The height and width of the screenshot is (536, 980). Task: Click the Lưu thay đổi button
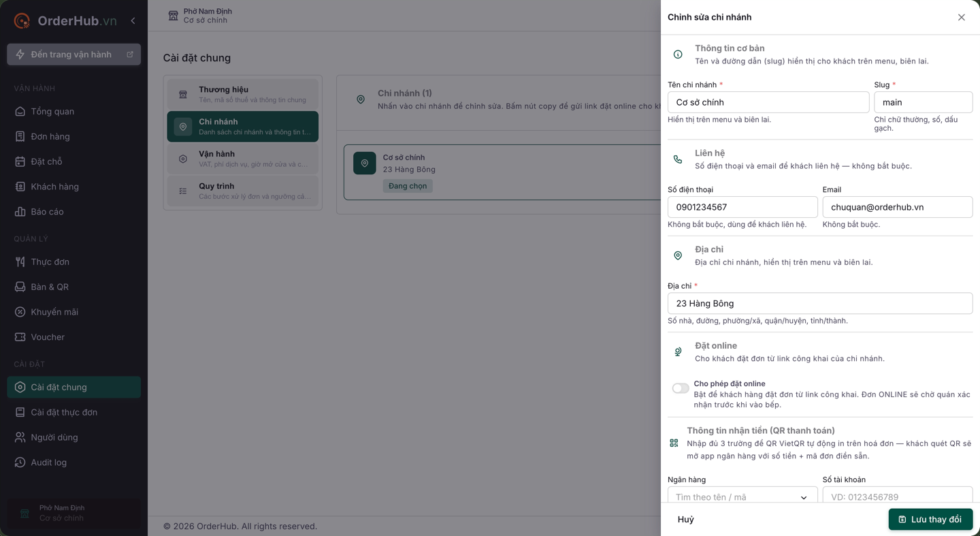930,519
